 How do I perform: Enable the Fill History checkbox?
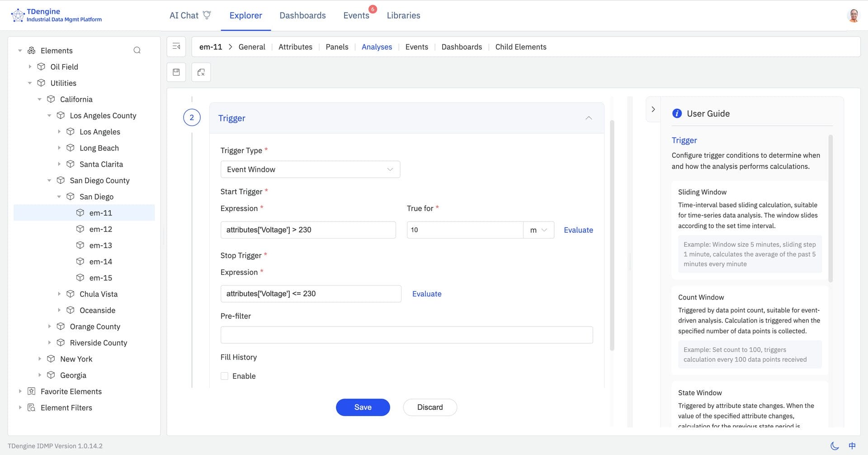point(225,375)
